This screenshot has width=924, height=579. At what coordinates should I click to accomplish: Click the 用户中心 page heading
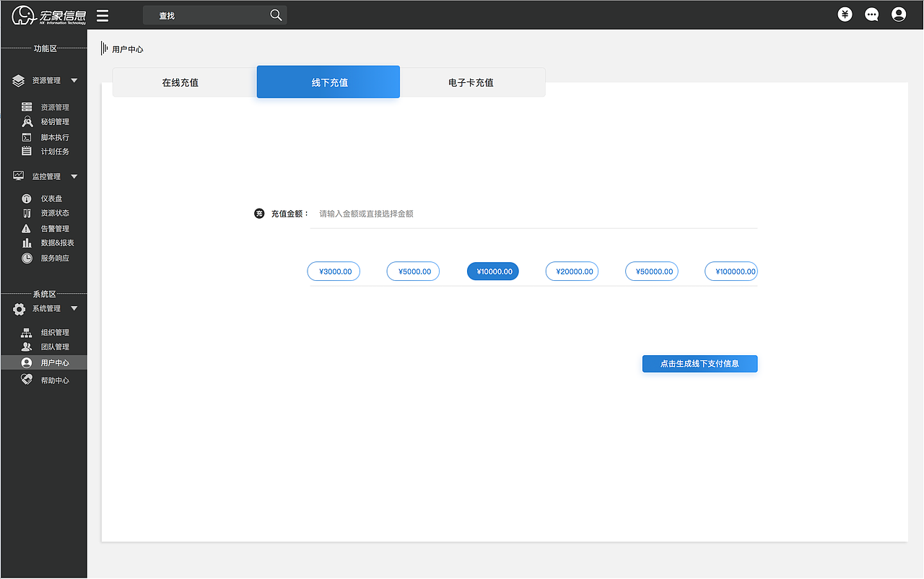[128, 50]
